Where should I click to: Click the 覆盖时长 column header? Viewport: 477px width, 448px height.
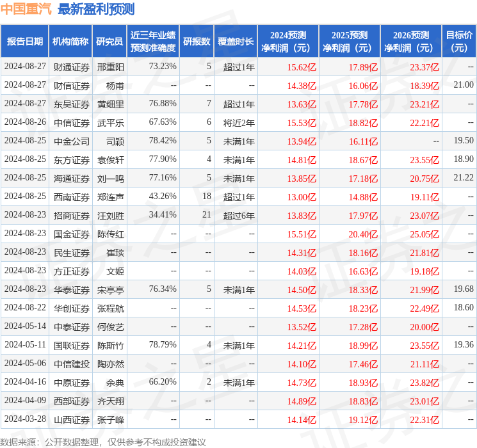click(236, 42)
